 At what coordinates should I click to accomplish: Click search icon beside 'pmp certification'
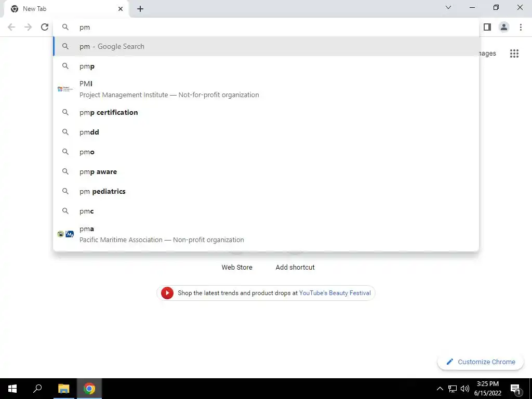pyautogui.click(x=65, y=112)
